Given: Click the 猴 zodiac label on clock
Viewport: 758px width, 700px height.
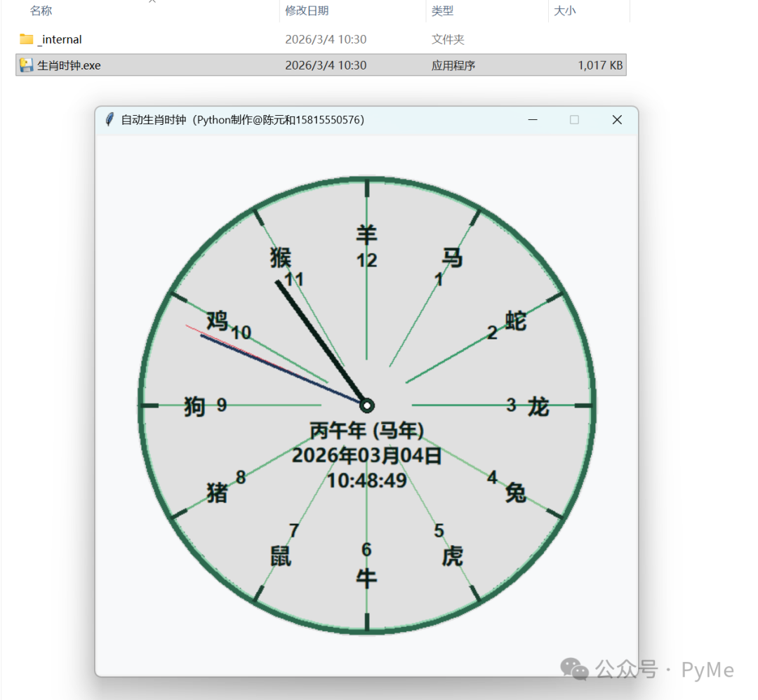Looking at the screenshot, I should click(281, 257).
